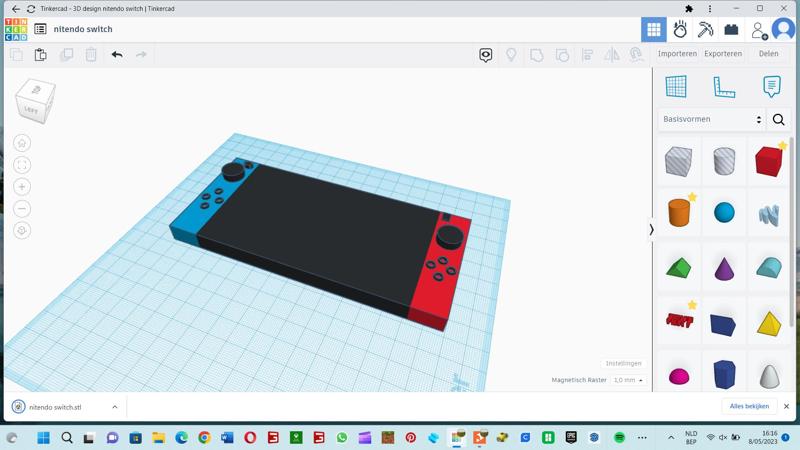800x450 pixels.
Task: Open the notes tool
Action: click(771, 87)
